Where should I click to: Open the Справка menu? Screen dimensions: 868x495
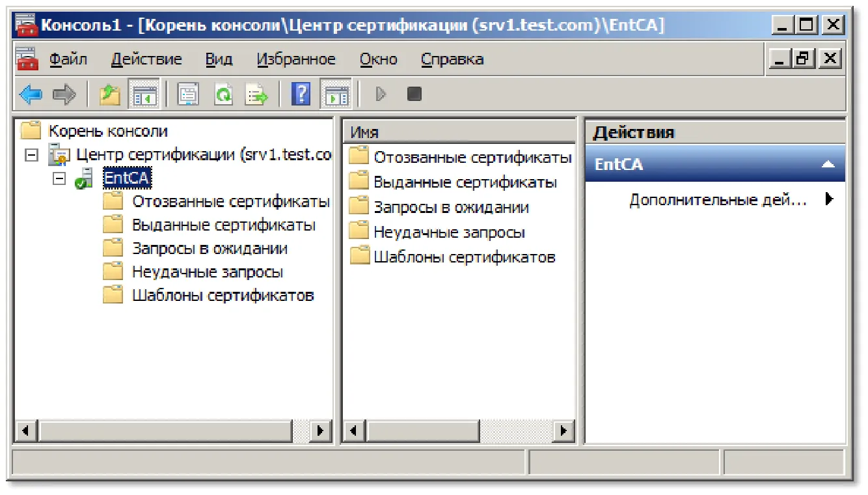tap(452, 59)
